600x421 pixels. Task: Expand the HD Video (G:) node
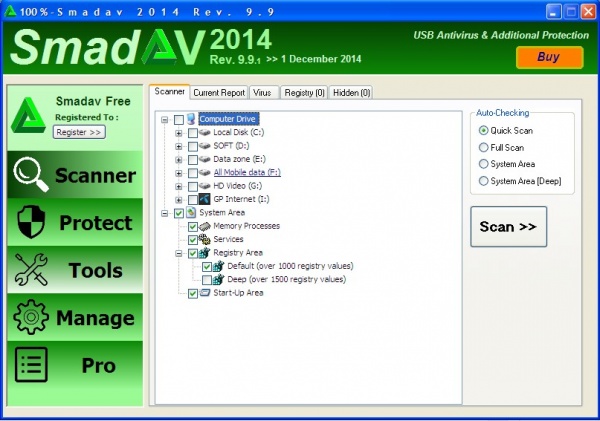point(179,186)
